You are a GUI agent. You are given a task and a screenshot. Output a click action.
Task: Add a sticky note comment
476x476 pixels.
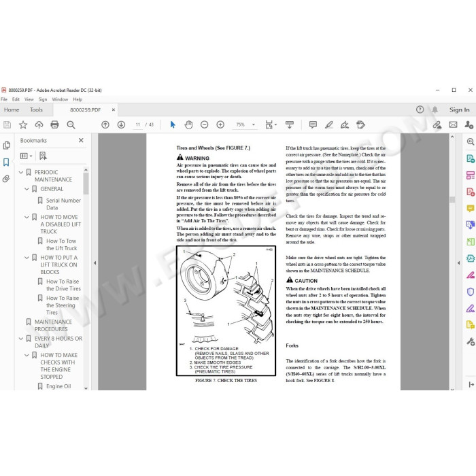coord(313,124)
